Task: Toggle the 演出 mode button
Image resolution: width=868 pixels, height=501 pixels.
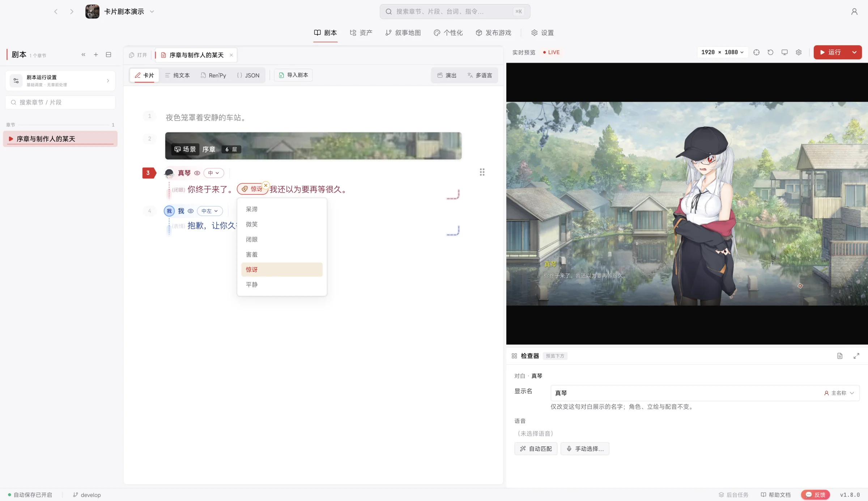Action: (x=447, y=75)
